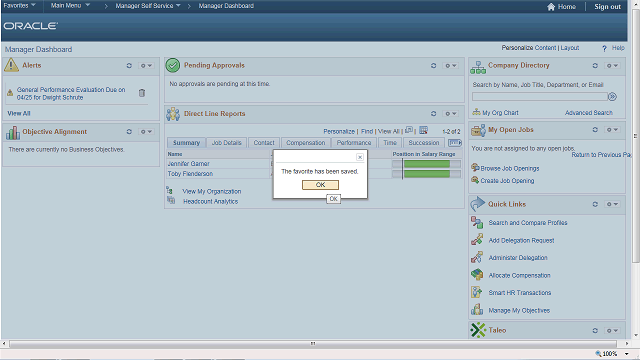Open Add Delegation Request quick link
640x360 pixels.
coord(521,240)
